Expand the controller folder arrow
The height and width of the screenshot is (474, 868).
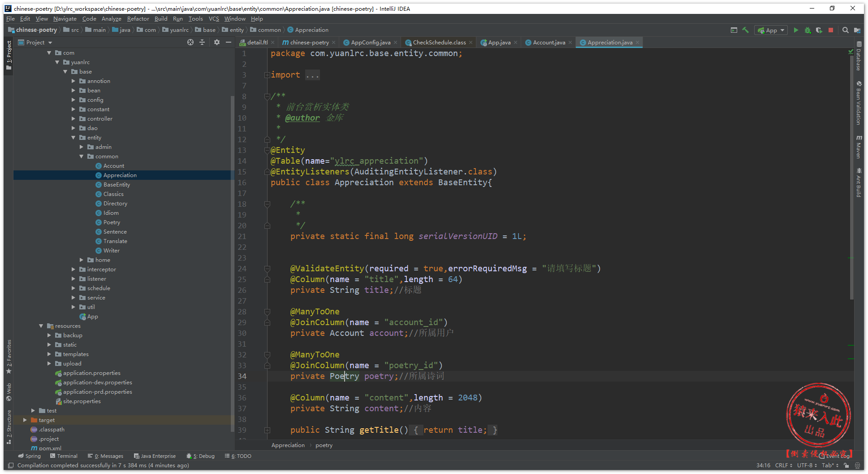coord(73,119)
